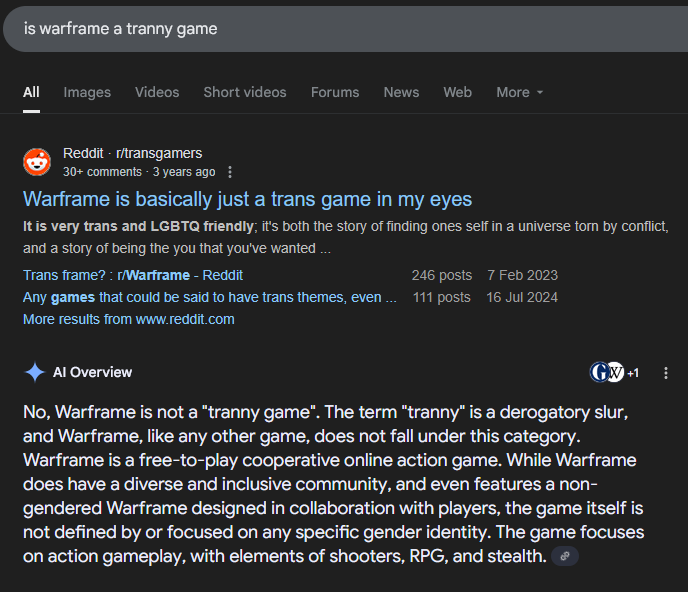Click the AI Overview sparkle icon
Screen dimensions: 688x592
pos(35,372)
